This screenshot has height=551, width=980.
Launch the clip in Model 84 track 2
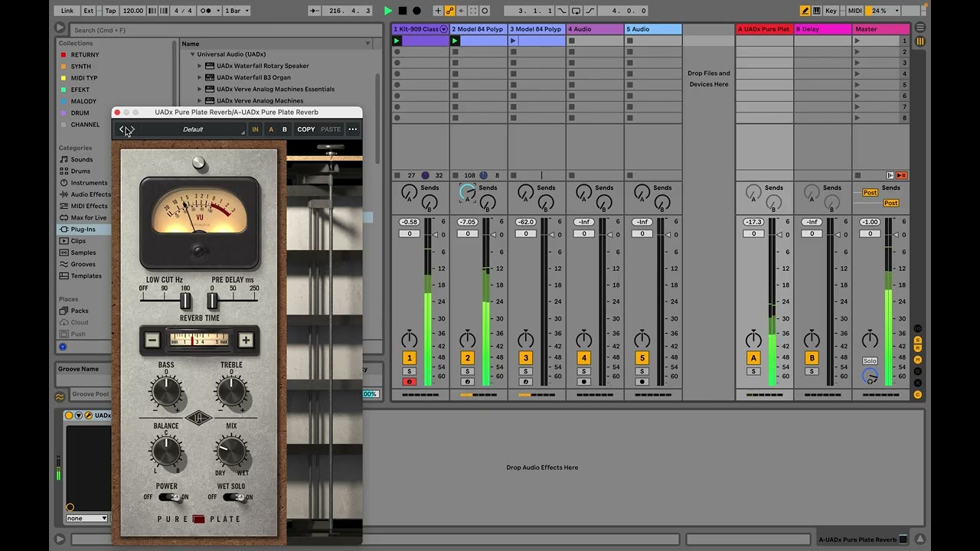455,41
